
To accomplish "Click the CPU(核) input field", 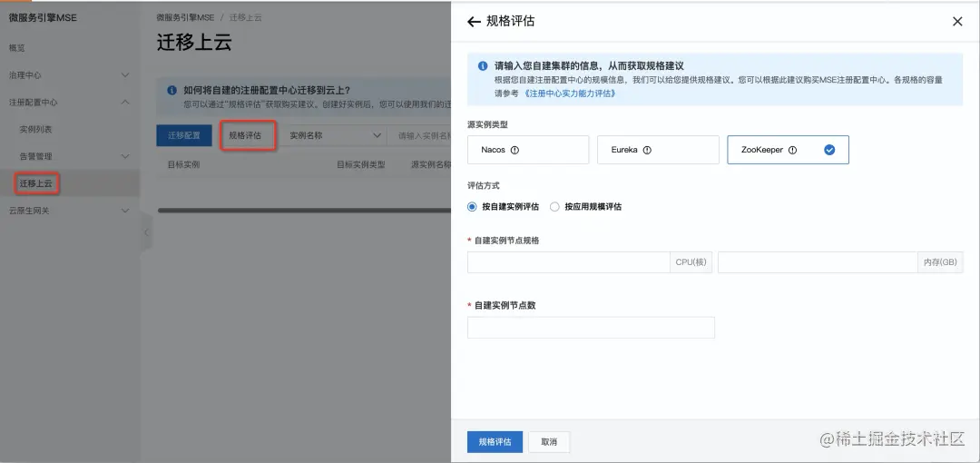I will click(569, 262).
